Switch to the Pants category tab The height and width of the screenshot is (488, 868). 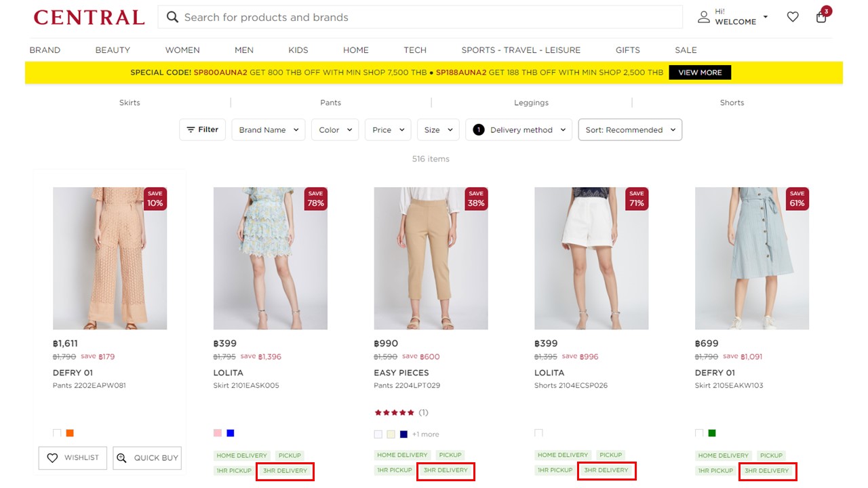tap(331, 103)
